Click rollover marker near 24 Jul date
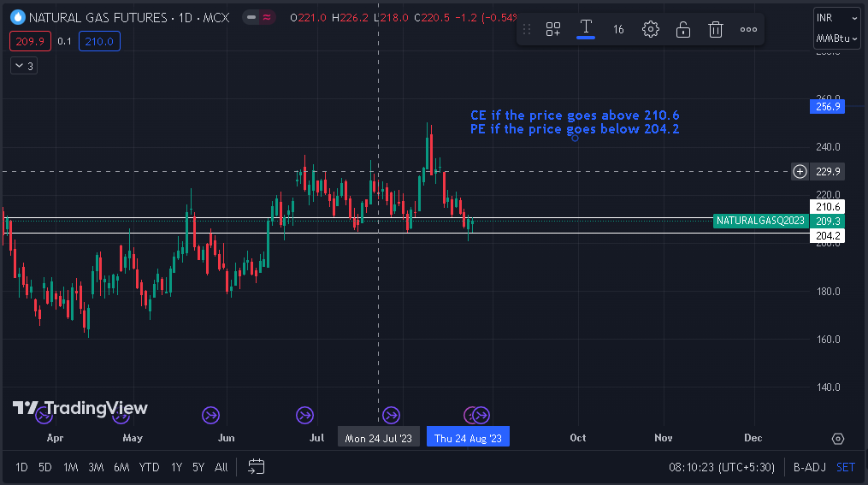 [391, 415]
